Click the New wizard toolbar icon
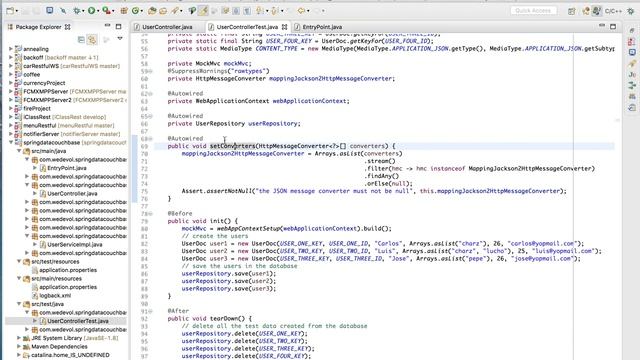This screenshot has height=360, width=640. point(10,11)
